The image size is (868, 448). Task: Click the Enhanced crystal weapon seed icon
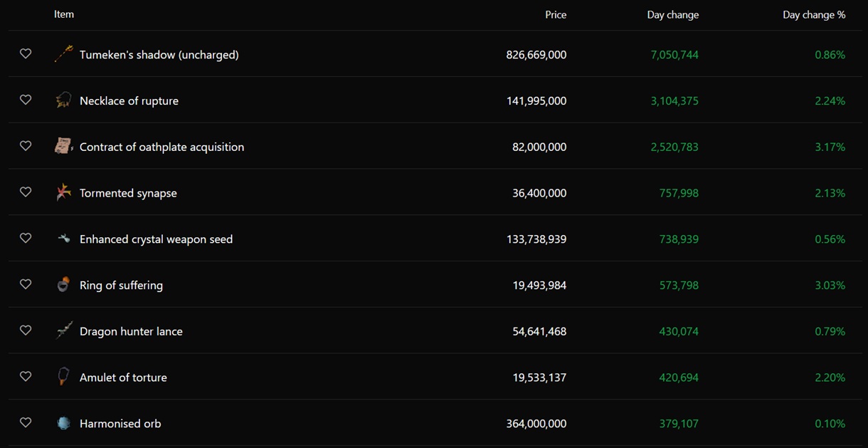(64, 239)
